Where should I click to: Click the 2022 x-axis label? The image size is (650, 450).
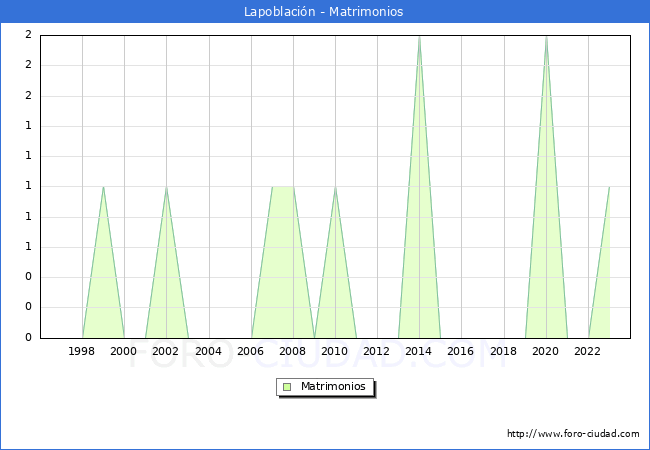588,351
